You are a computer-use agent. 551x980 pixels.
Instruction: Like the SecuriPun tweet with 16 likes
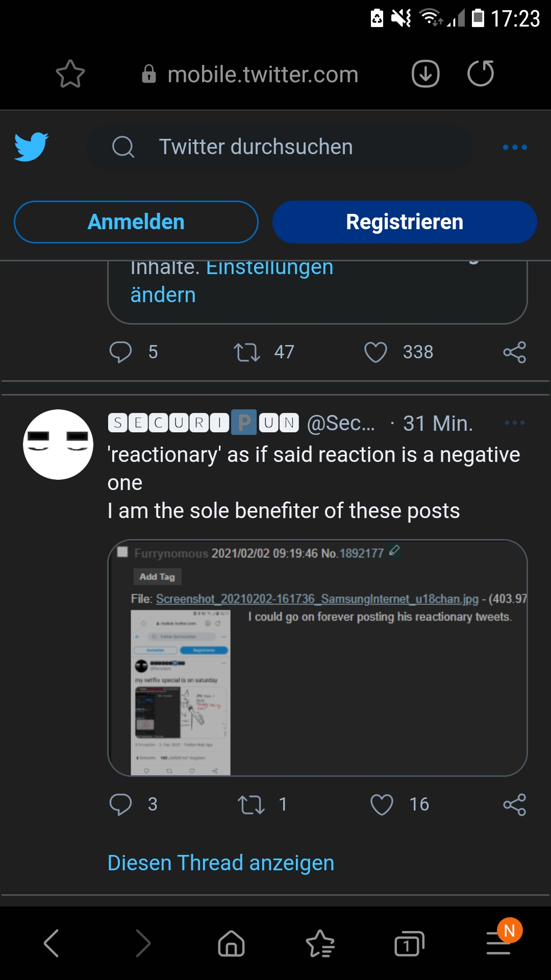tap(382, 804)
